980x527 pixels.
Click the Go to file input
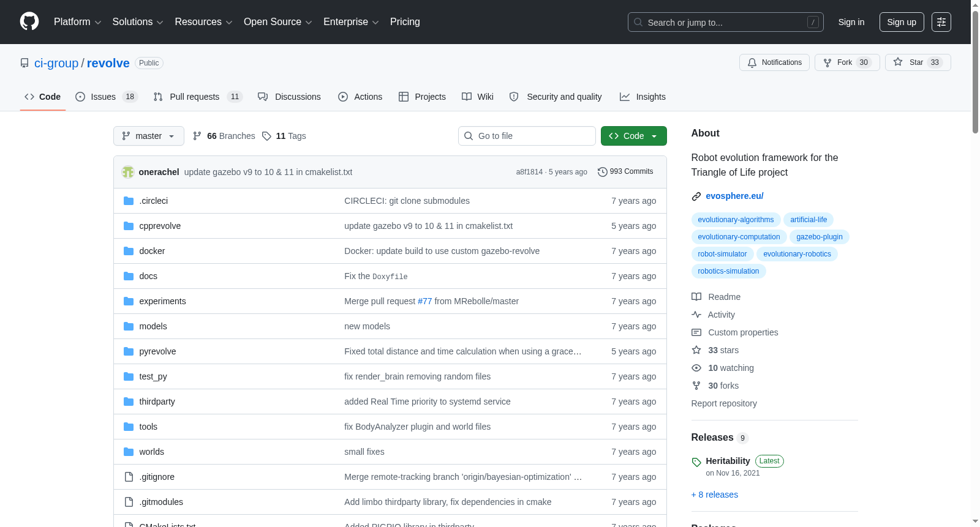tap(527, 136)
